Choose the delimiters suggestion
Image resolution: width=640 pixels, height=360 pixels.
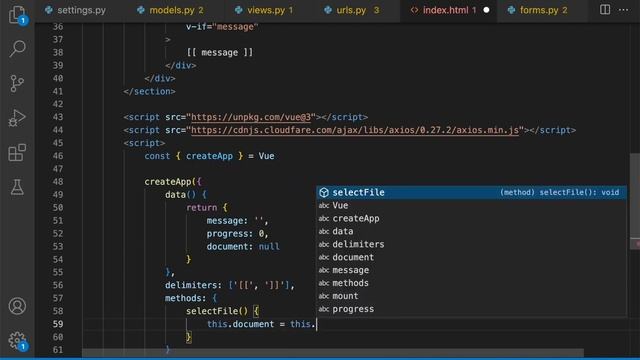(x=471, y=244)
